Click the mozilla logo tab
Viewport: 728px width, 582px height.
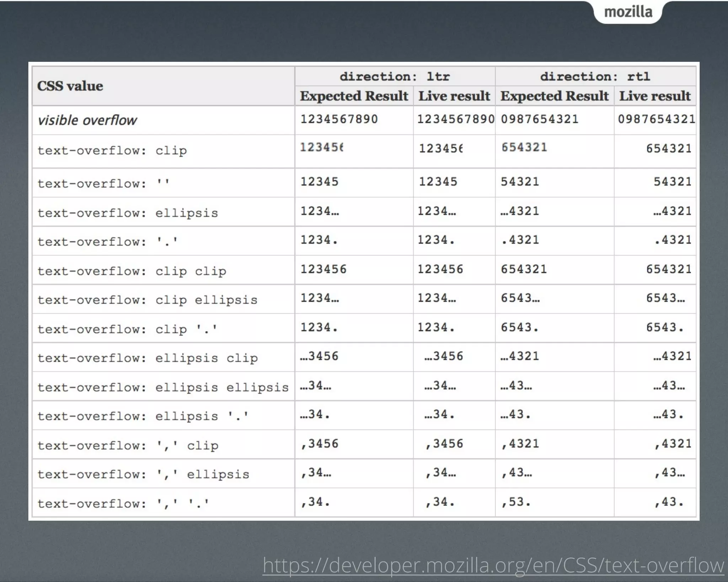[628, 12]
